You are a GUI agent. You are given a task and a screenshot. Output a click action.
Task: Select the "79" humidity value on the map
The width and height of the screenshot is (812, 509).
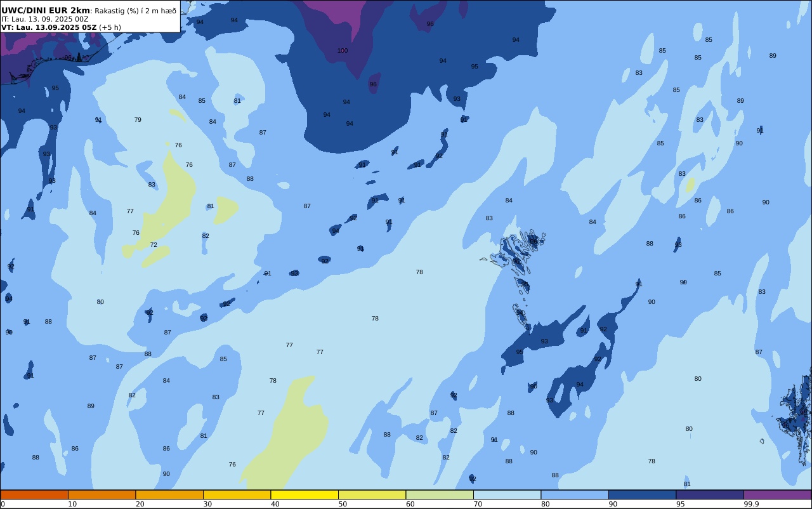tap(138, 120)
